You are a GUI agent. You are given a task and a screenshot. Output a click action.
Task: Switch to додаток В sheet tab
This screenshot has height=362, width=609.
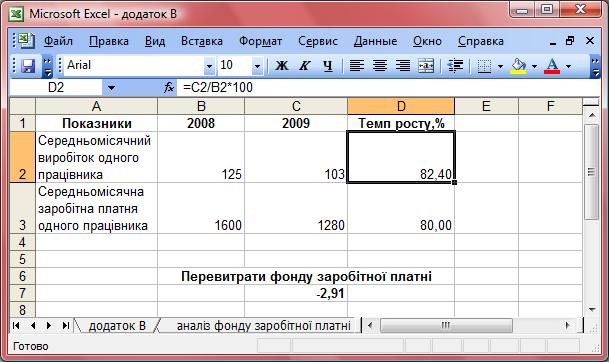(x=117, y=325)
